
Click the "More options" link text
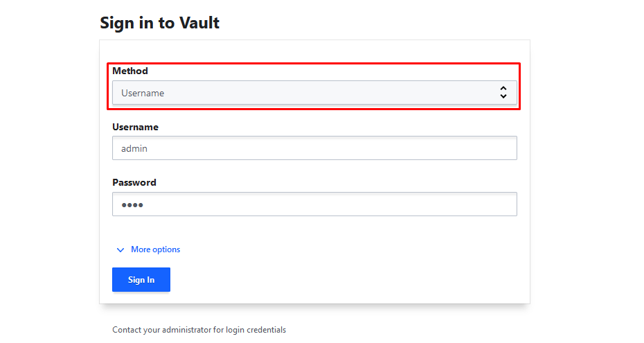point(155,249)
